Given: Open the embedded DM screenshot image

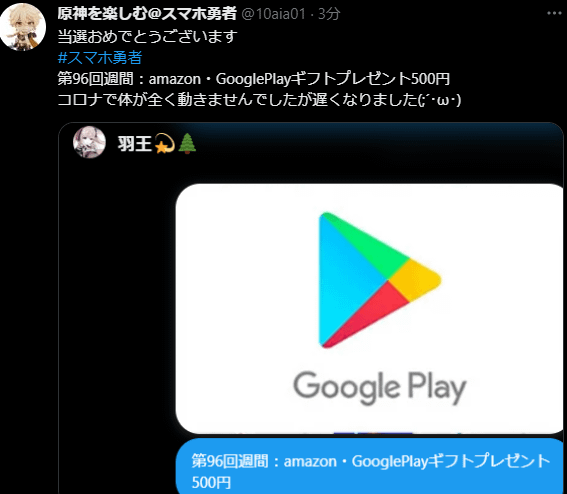Looking at the screenshot, I should [311, 308].
